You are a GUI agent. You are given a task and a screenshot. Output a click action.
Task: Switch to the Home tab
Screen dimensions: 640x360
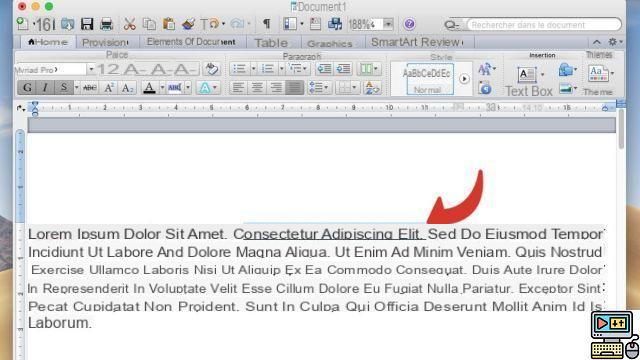(48, 42)
